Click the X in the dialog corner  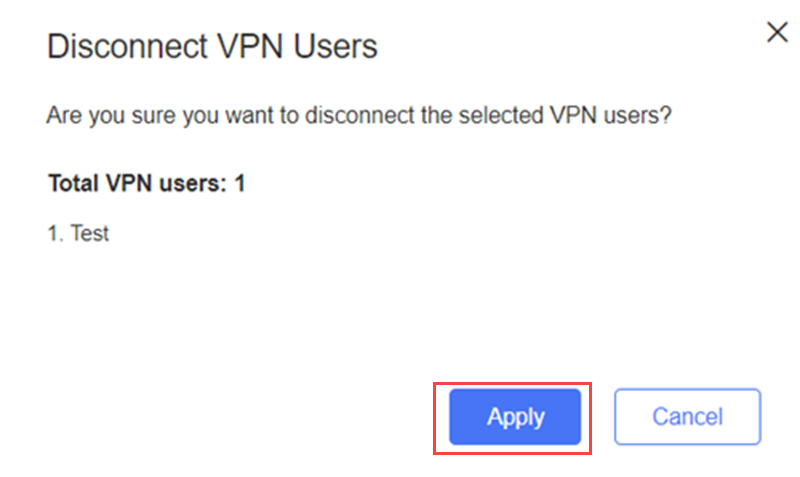point(777,33)
